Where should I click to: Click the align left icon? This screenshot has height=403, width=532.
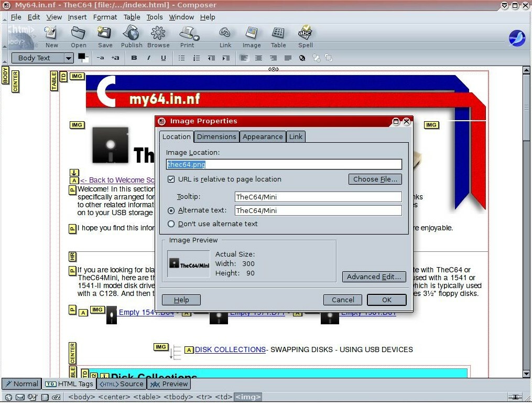[244, 58]
